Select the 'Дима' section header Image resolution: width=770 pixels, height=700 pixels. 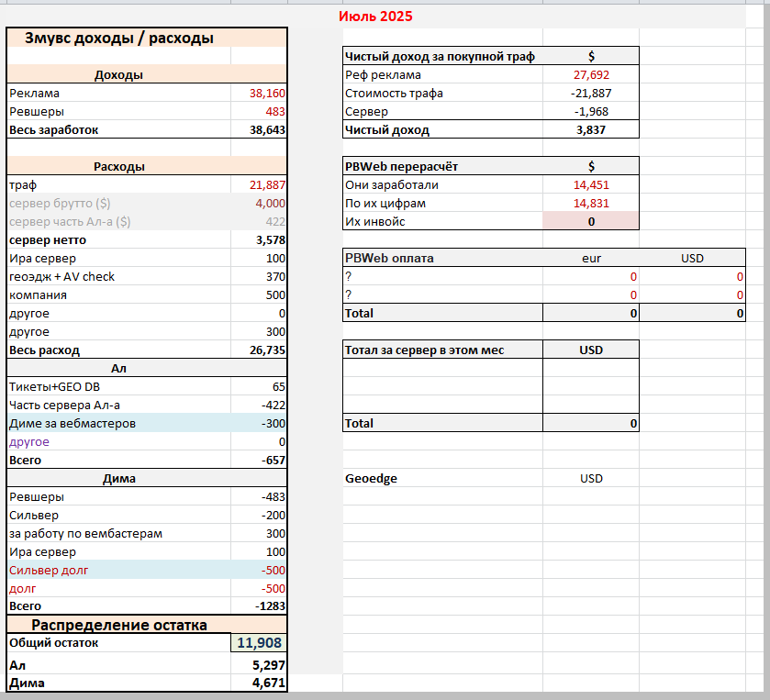coord(118,479)
